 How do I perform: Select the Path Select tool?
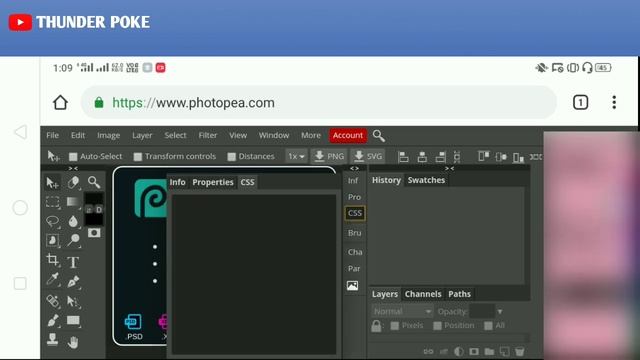tap(73, 302)
